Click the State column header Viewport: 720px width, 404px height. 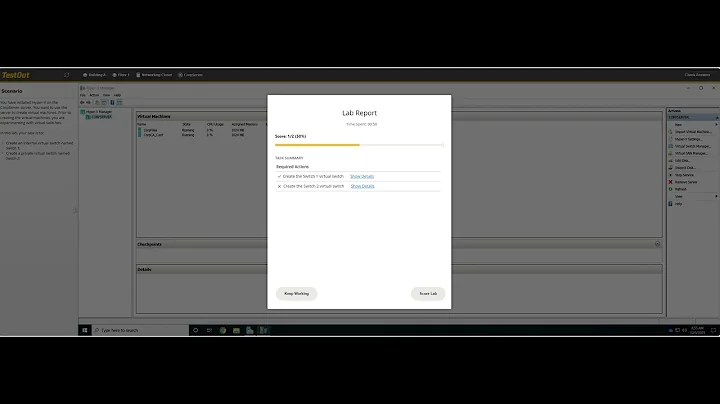tap(186, 124)
